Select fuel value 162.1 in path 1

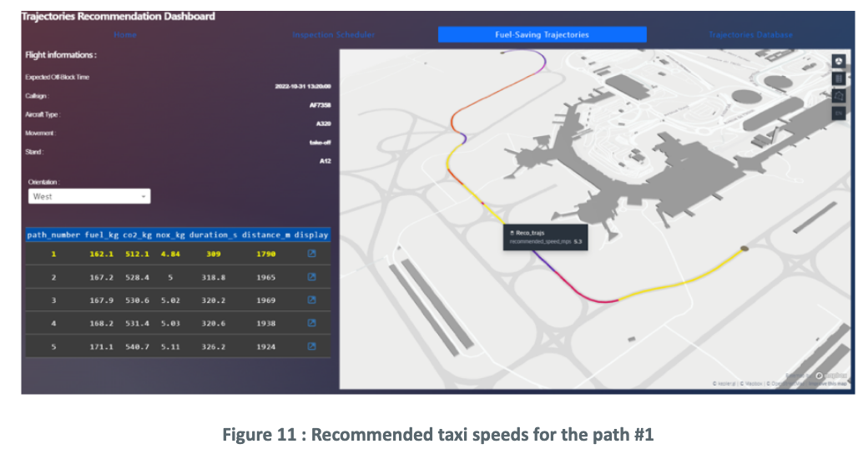(101, 254)
